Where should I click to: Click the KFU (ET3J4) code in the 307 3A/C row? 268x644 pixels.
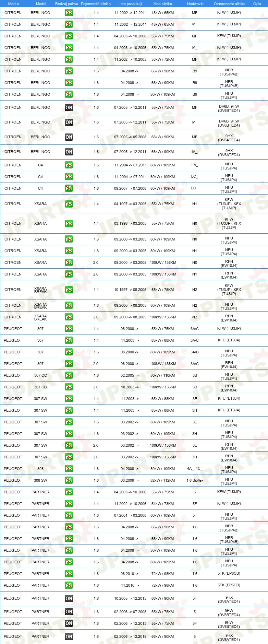click(x=229, y=340)
